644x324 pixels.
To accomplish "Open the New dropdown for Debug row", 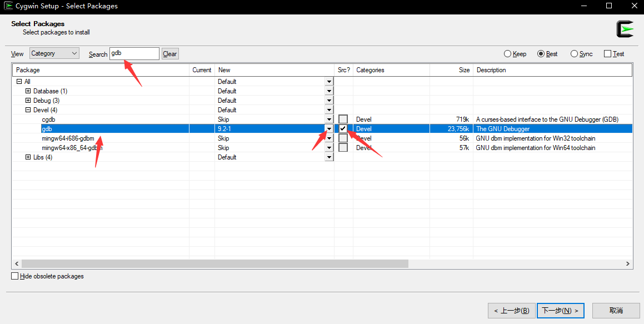I will 329,100.
